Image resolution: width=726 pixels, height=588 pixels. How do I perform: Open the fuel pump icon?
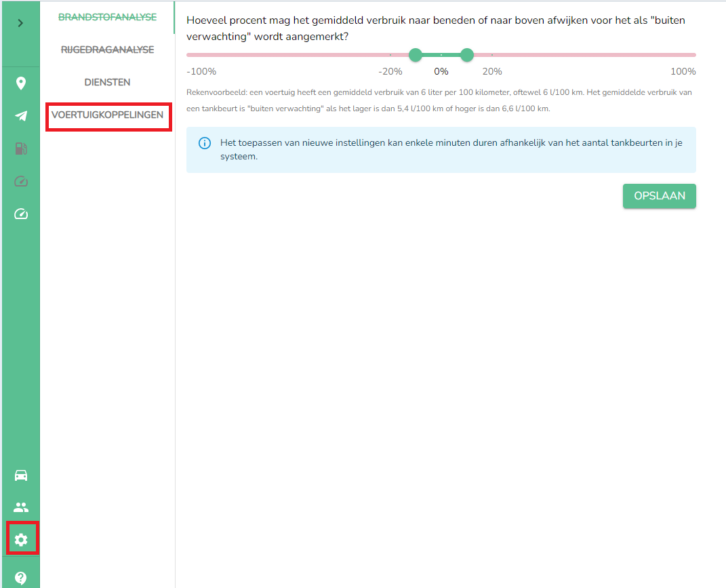click(x=21, y=149)
